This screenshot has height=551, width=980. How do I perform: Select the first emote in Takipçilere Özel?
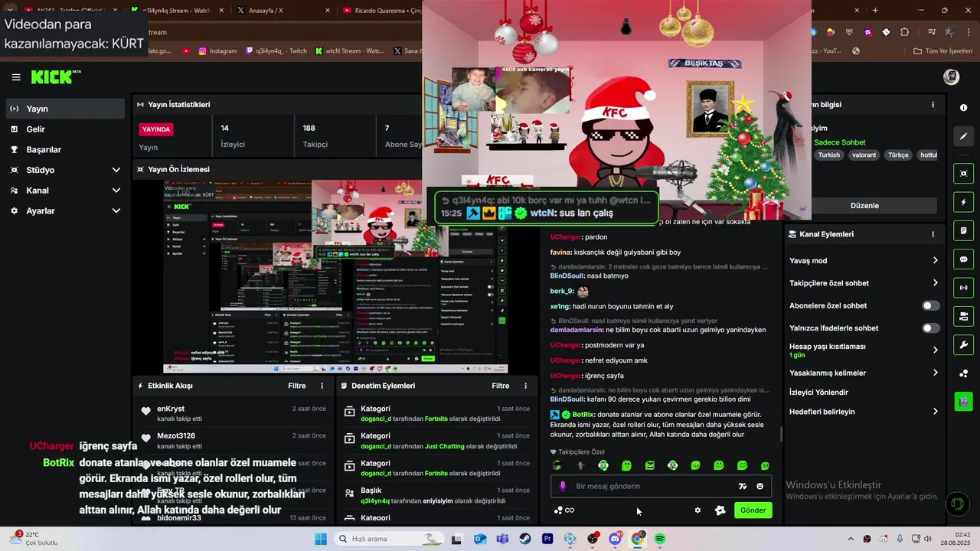click(x=557, y=465)
